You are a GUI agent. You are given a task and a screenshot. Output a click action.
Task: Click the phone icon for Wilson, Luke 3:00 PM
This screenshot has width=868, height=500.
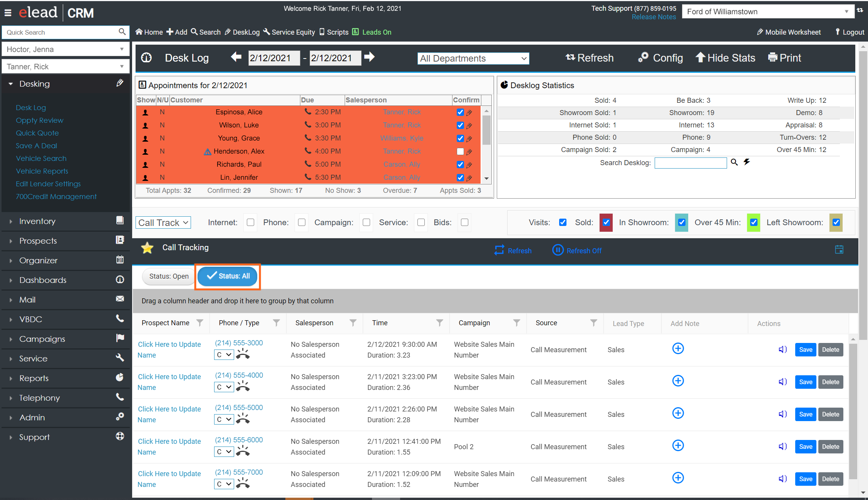(308, 125)
